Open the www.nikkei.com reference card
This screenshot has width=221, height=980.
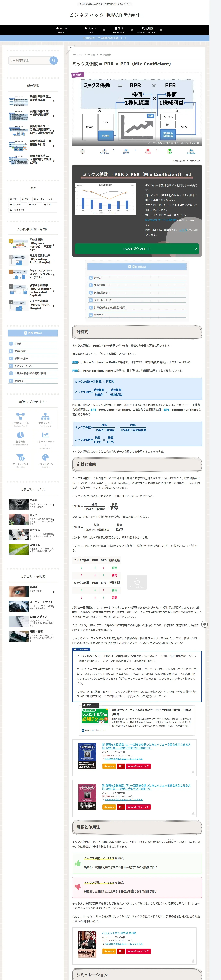click(x=137, y=720)
